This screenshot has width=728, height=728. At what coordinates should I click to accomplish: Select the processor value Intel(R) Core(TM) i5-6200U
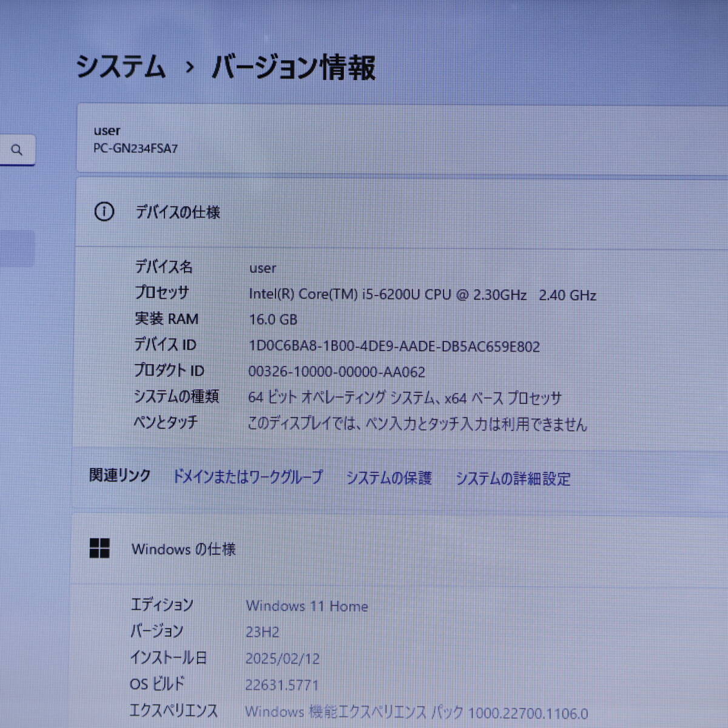(422, 295)
